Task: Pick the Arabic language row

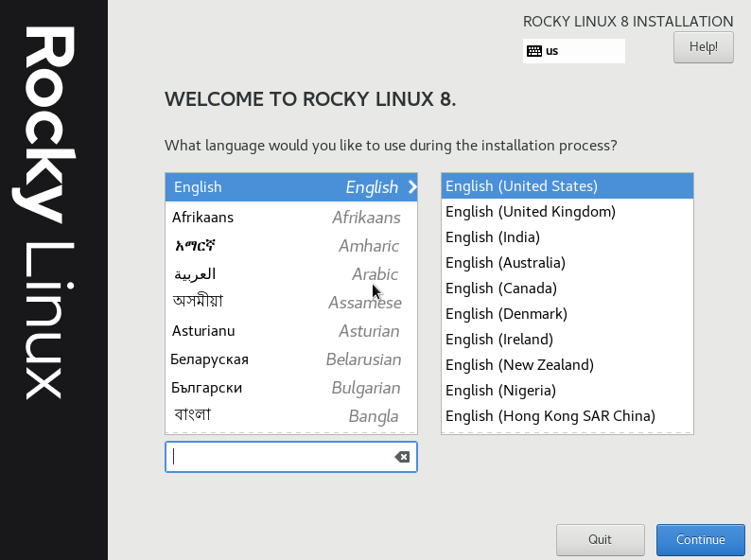Action: click(x=291, y=274)
